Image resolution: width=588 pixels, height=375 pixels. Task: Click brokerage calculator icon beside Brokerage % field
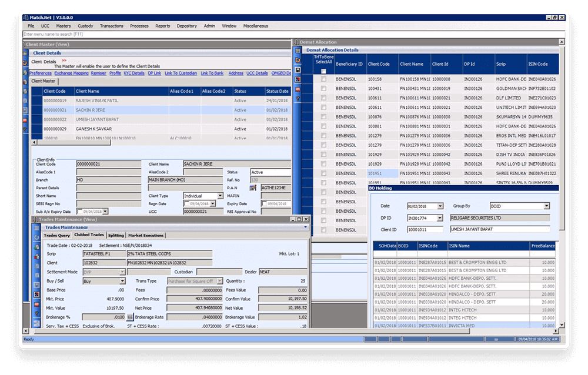pos(130,317)
